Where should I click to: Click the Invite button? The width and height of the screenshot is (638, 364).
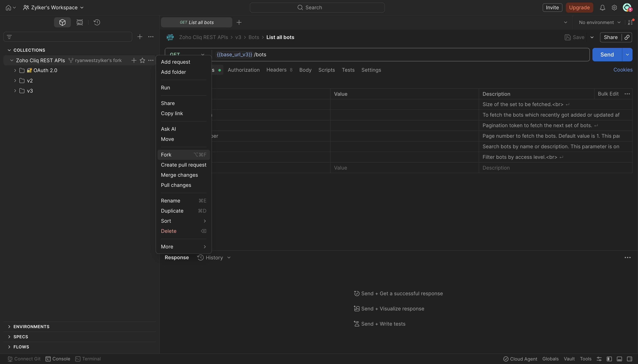(552, 8)
